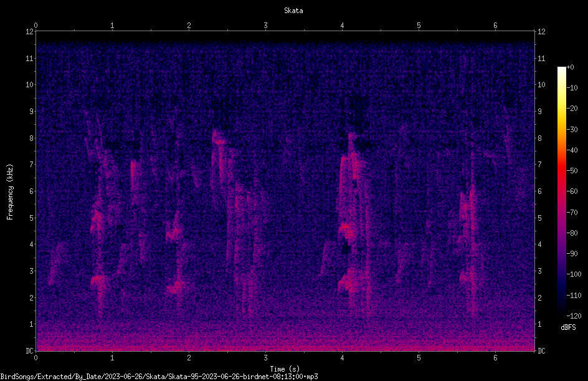The width and height of the screenshot is (588, 381).
Task: Click the color scale gradient bar
Action: point(561,191)
